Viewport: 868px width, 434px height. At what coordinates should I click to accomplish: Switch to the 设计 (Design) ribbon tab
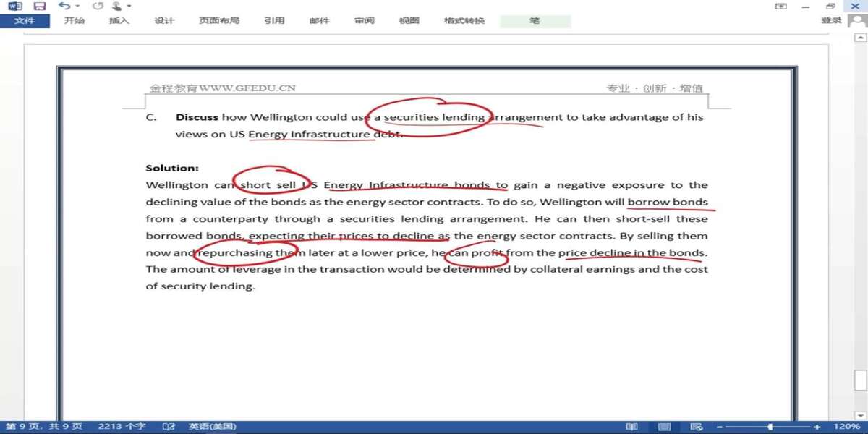pyautogui.click(x=164, y=21)
